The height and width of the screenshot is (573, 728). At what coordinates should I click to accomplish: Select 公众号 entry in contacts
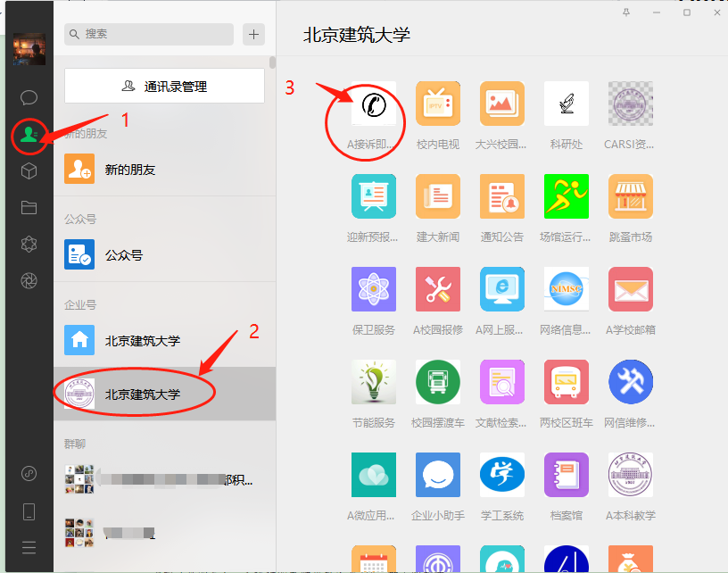pyautogui.click(x=164, y=255)
